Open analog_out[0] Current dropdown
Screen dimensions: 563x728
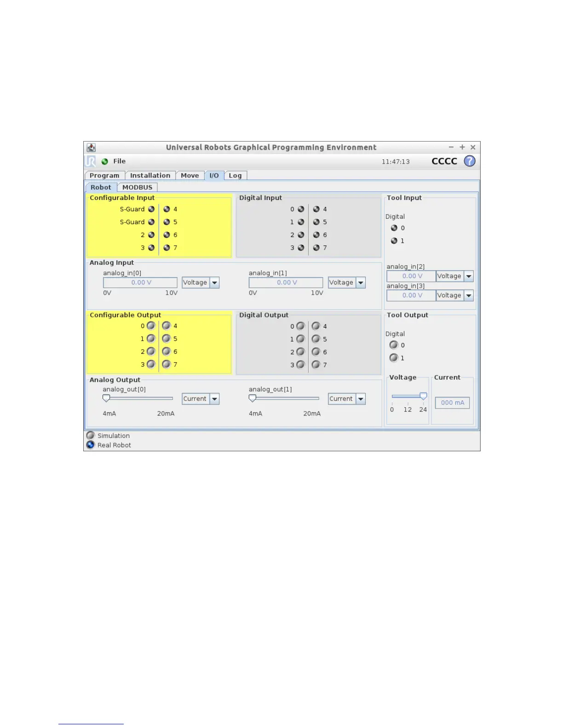pos(201,399)
